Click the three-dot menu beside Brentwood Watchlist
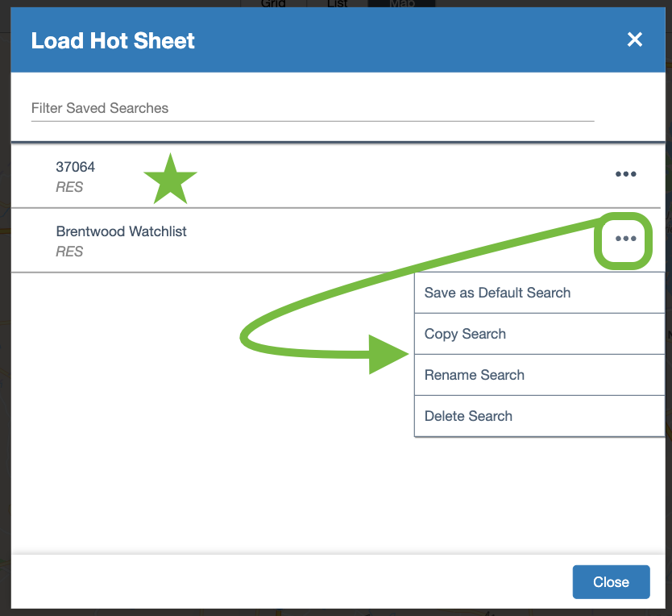 [625, 239]
